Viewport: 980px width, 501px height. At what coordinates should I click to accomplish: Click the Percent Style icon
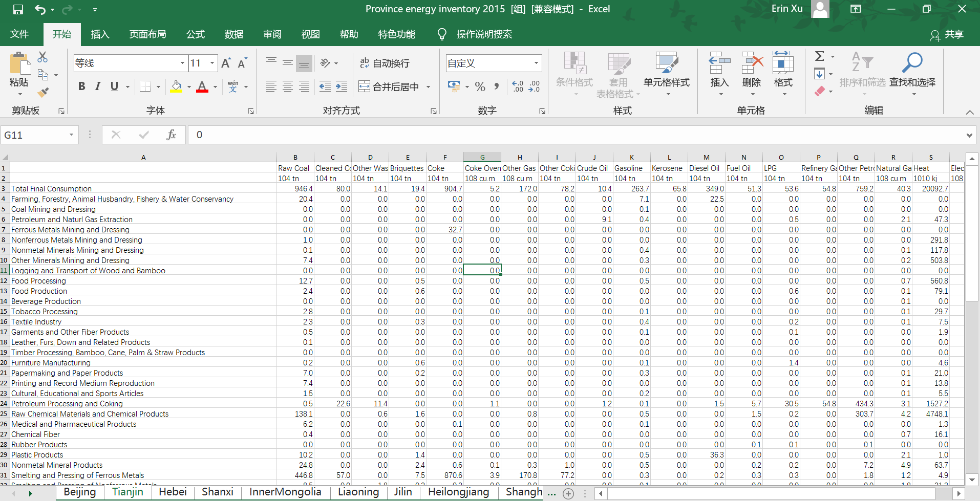(x=480, y=86)
